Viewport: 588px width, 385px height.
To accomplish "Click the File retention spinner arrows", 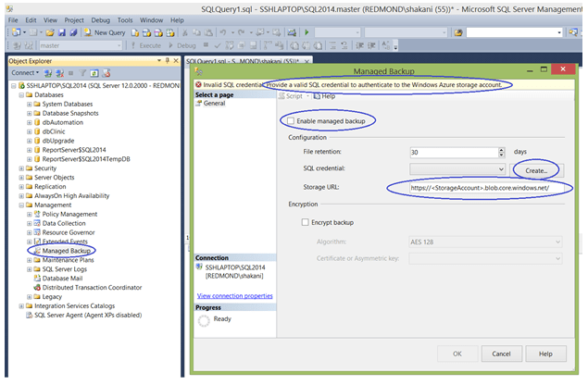I will [502, 152].
